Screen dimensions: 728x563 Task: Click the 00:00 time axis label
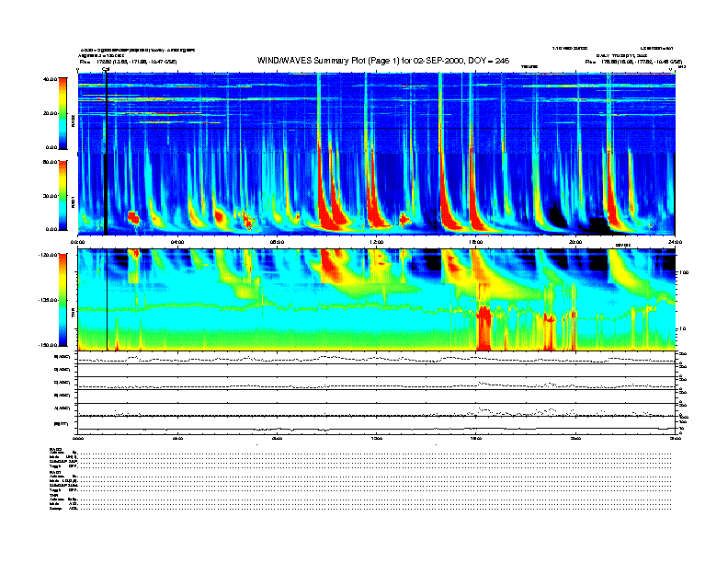78,242
